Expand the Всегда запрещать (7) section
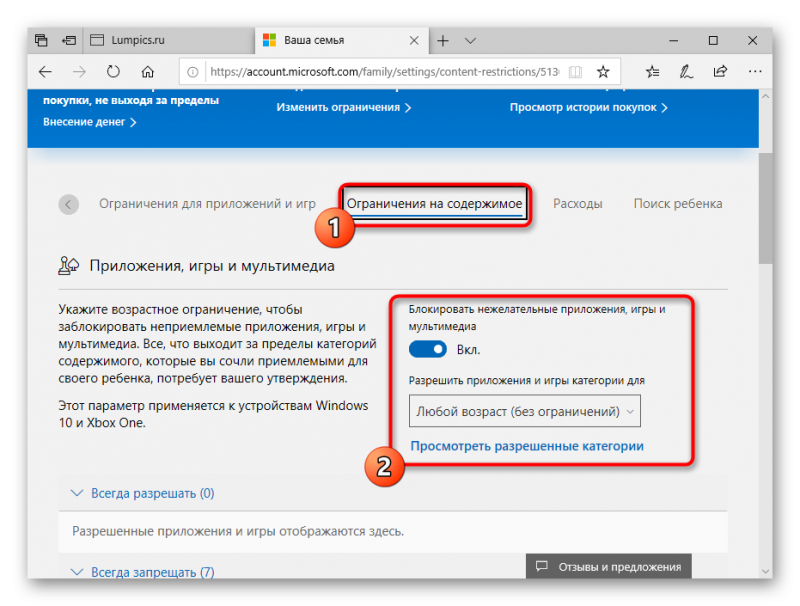This screenshot has width=800, height=606. (142, 572)
